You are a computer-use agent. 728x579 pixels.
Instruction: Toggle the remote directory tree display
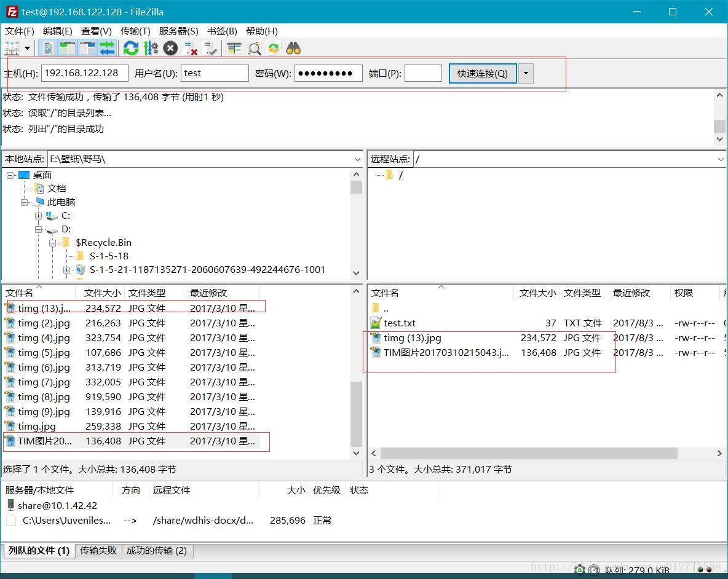pos(87,48)
